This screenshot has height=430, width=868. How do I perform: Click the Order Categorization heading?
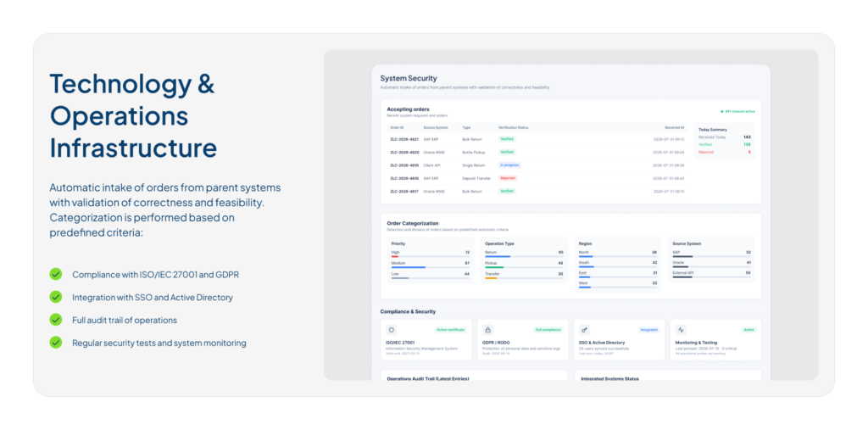click(413, 223)
